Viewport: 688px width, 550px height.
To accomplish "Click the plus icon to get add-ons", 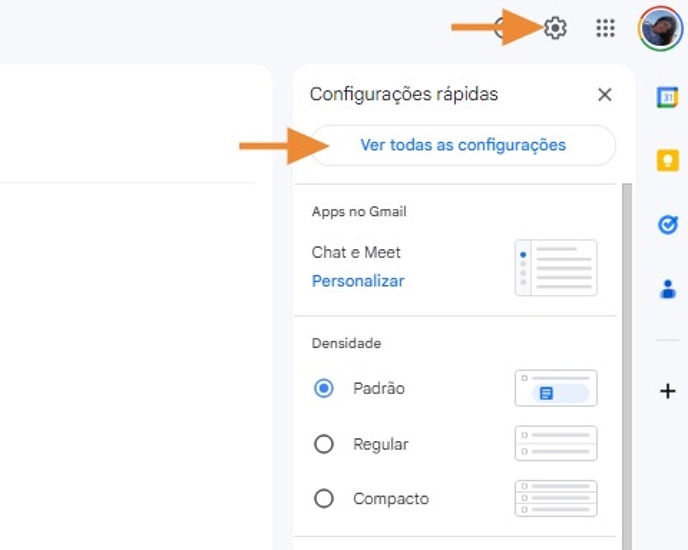I will tap(667, 390).
